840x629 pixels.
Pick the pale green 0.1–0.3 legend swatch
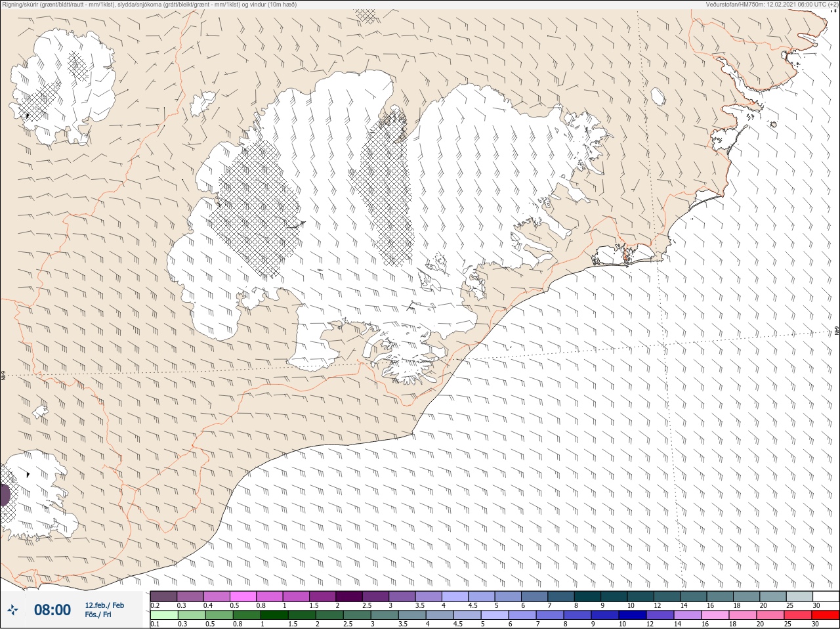pyautogui.click(x=164, y=615)
